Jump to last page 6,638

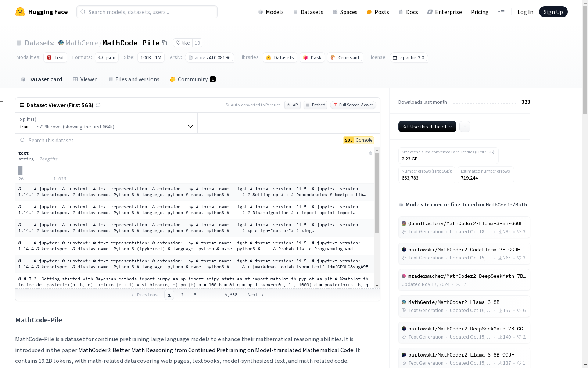coord(231,295)
